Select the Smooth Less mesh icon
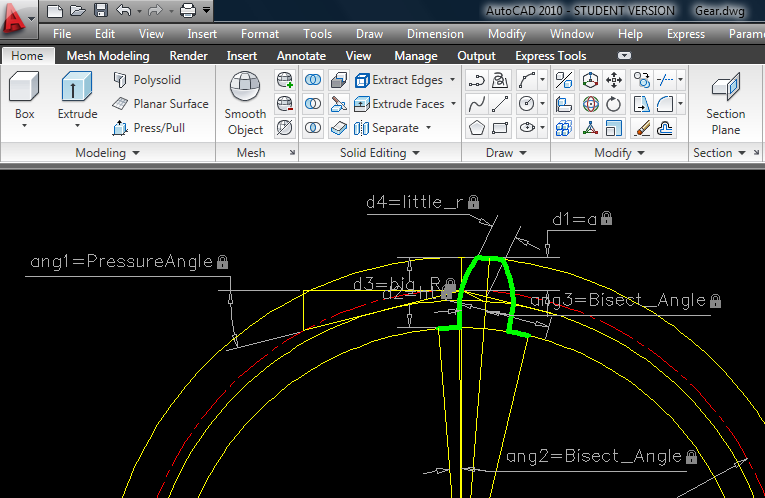 (284, 104)
